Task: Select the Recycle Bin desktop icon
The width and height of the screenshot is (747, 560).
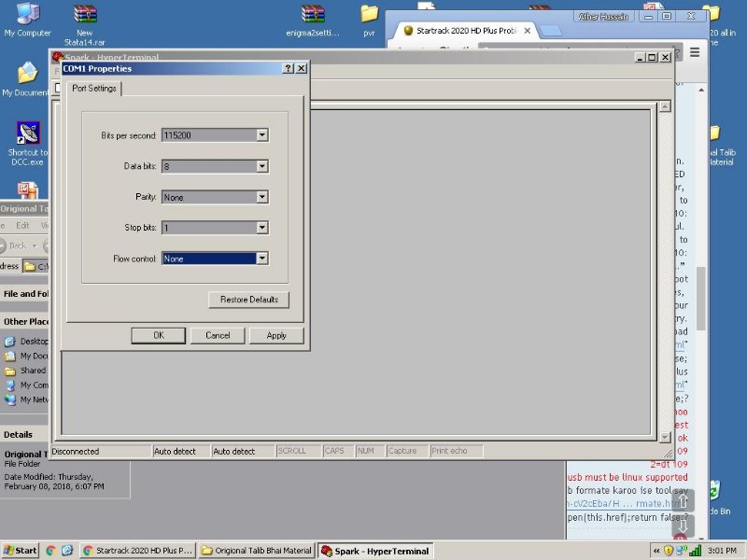Action: pos(719,497)
